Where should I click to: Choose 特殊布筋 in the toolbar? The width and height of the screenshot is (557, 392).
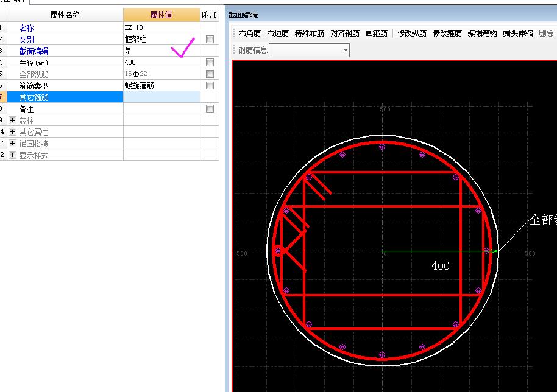310,33
